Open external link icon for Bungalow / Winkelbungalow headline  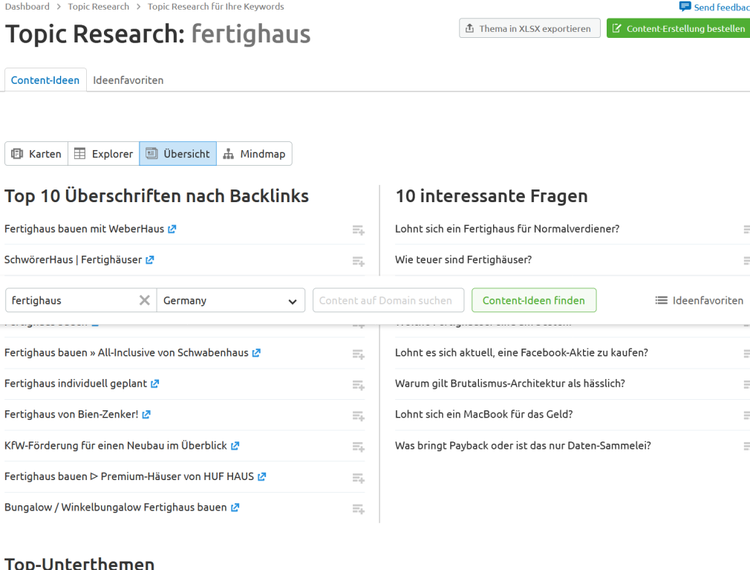tap(235, 508)
